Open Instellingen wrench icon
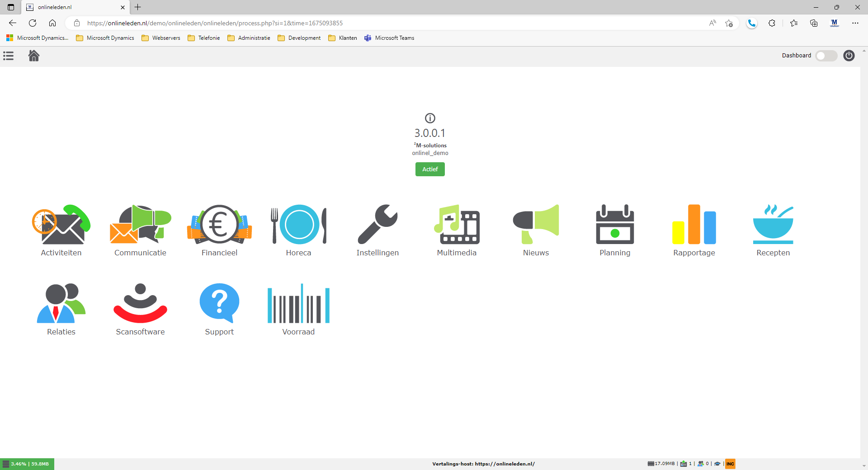This screenshot has height=470, width=868. [377, 225]
